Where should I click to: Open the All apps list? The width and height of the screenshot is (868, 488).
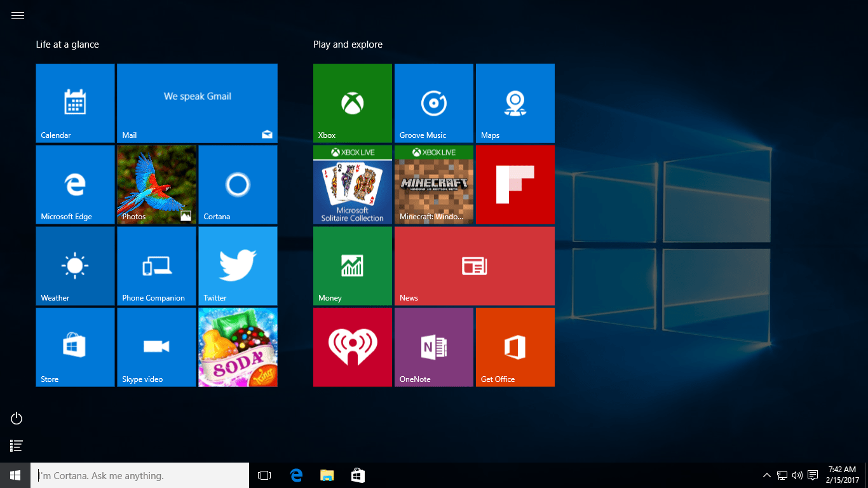coord(16,445)
